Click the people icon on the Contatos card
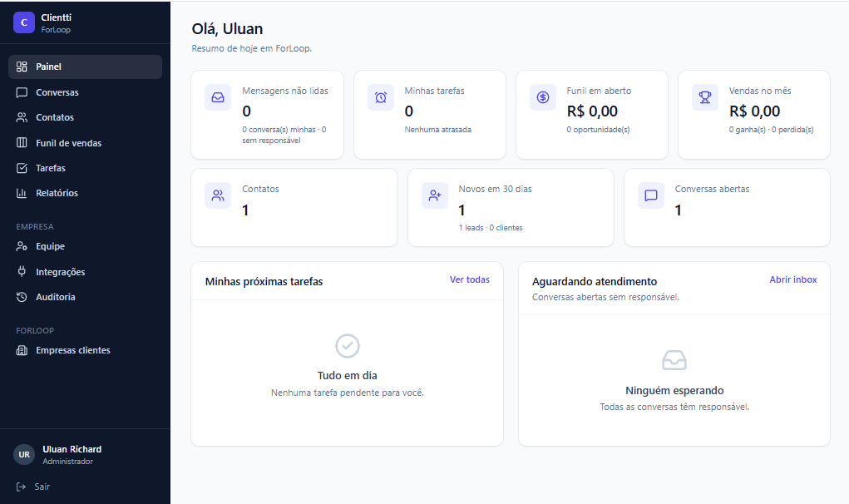Viewport: 849px width, 504px height. coord(218,195)
